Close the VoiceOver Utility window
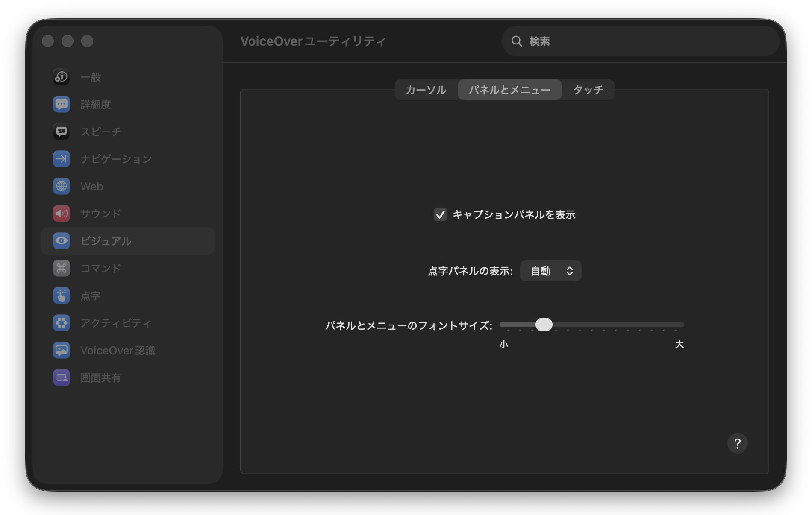This screenshot has width=812, height=515. [48, 41]
